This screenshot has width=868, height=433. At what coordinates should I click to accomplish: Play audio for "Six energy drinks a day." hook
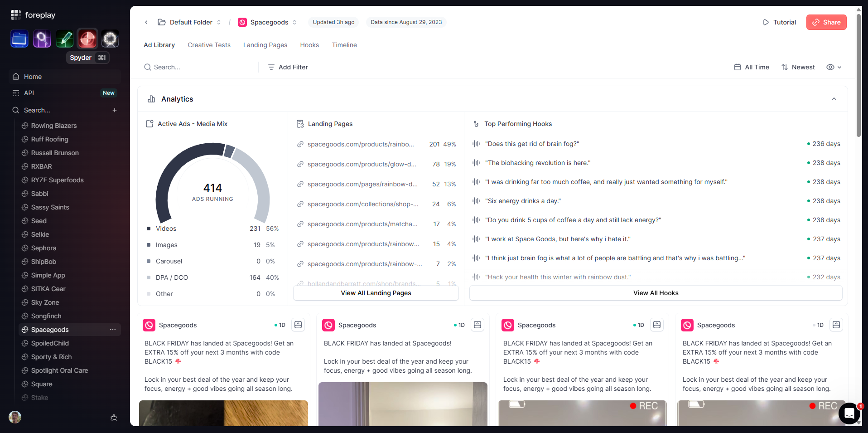[x=476, y=201]
